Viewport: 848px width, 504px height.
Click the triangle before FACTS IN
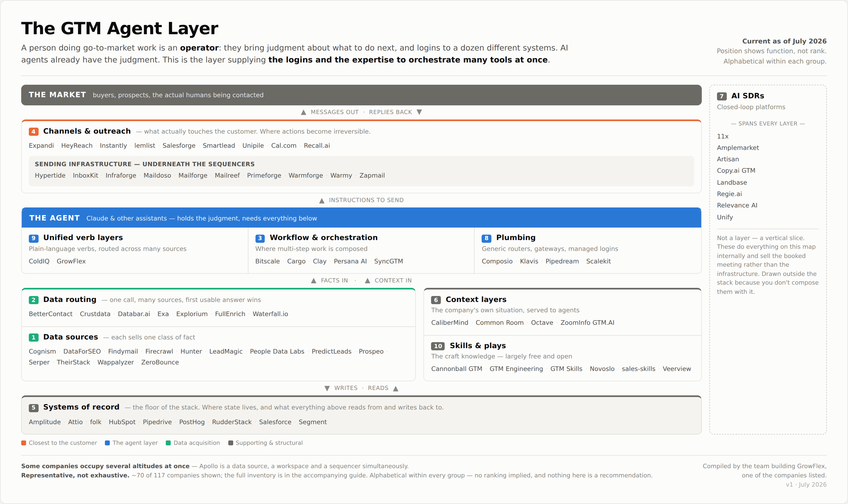pyautogui.click(x=314, y=281)
